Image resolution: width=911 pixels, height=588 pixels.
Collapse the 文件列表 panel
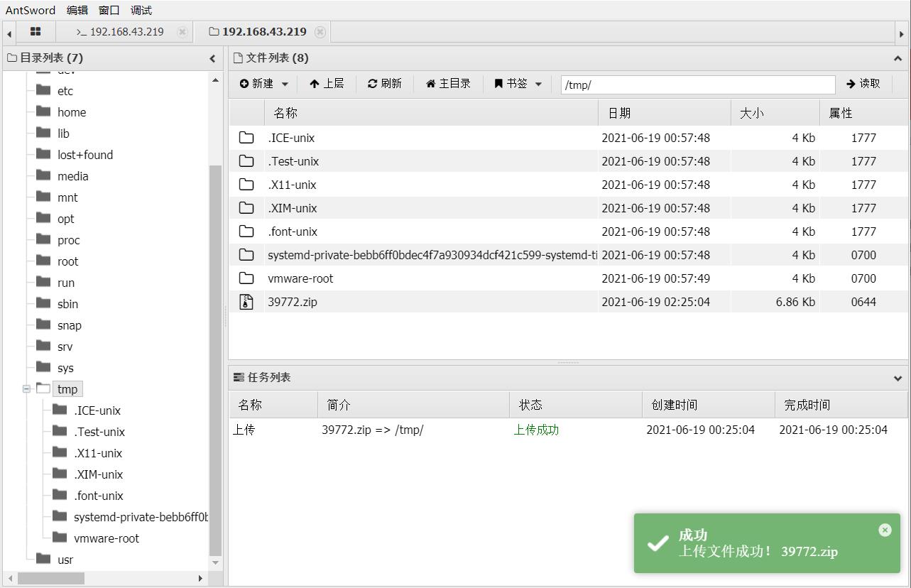pyautogui.click(x=898, y=58)
